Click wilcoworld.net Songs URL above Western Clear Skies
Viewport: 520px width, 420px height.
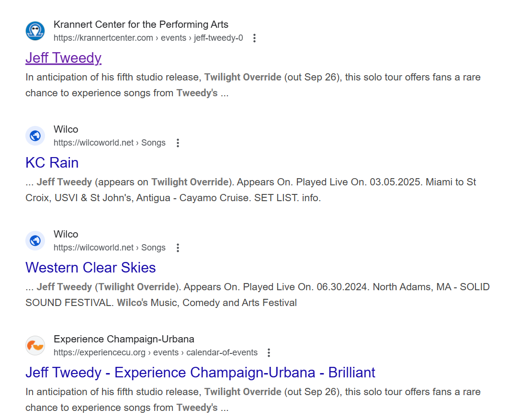[110, 248]
